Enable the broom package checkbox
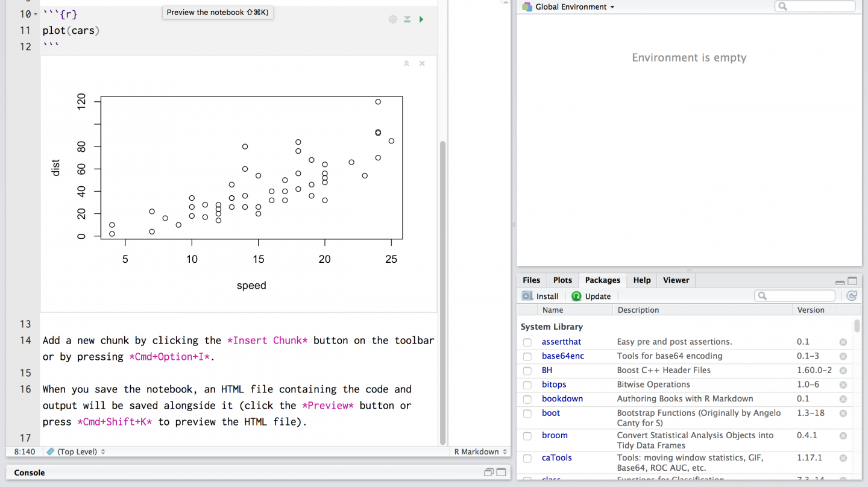 (527, 436)
